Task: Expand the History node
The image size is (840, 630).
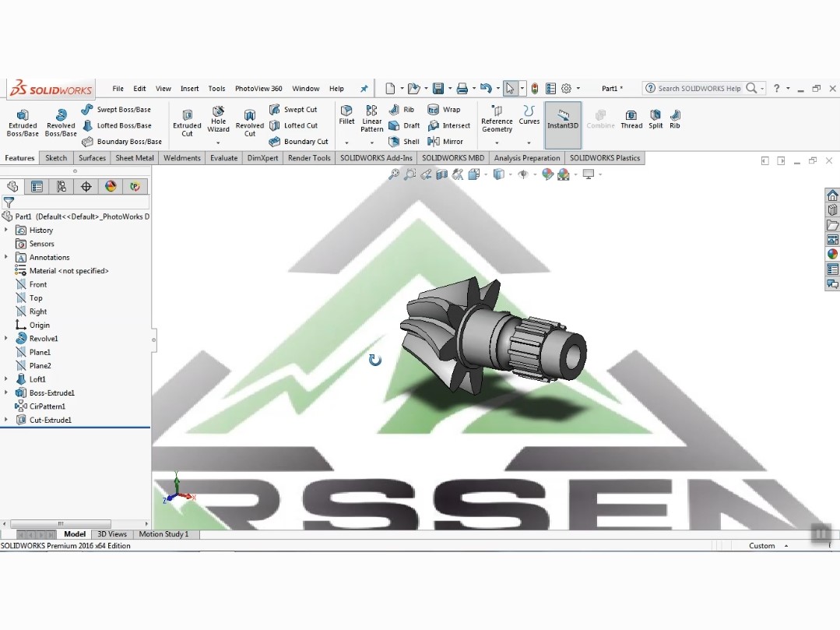Action: (x=6, y=230)
